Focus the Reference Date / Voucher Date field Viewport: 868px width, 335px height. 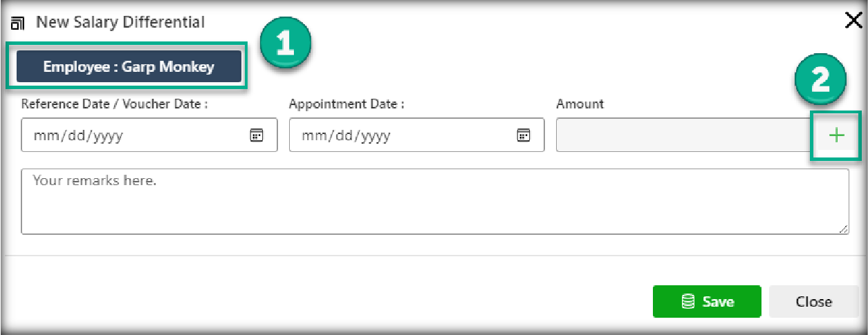[x=131, y=135]
